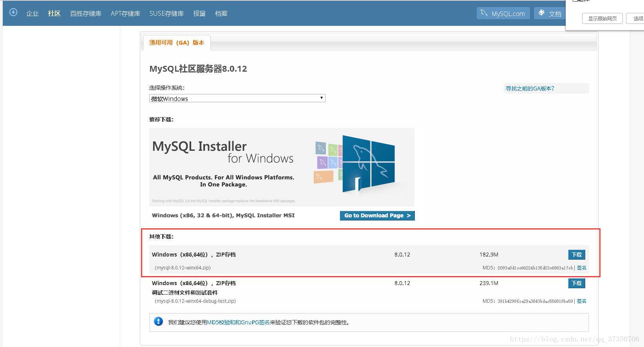Open the MD5校验和和GnuPG签名 link
The height and width of the screenshot is (347, 644).
(x=238, y=322)
